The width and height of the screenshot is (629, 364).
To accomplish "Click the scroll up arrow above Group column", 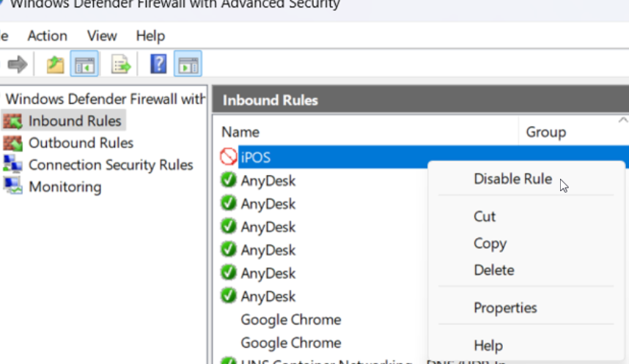I will pyautogui.click(x=622, y=119).
